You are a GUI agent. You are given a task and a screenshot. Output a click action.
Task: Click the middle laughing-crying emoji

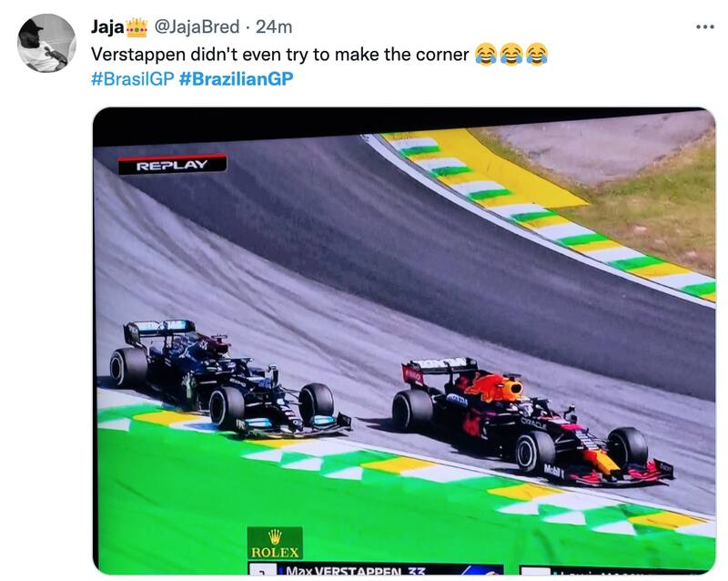[x=511, y=55]
